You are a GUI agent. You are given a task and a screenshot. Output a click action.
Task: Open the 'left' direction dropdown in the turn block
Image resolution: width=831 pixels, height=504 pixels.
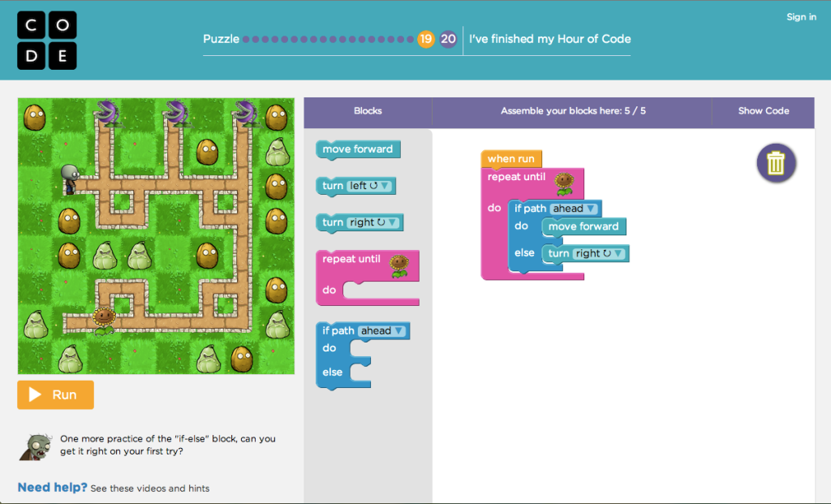369,186
